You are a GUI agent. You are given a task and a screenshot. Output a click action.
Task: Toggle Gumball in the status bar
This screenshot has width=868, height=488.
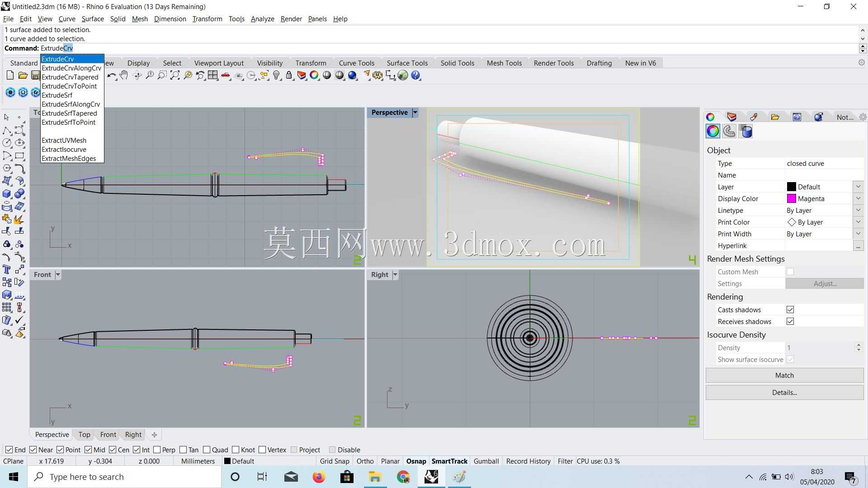point(486,461)
